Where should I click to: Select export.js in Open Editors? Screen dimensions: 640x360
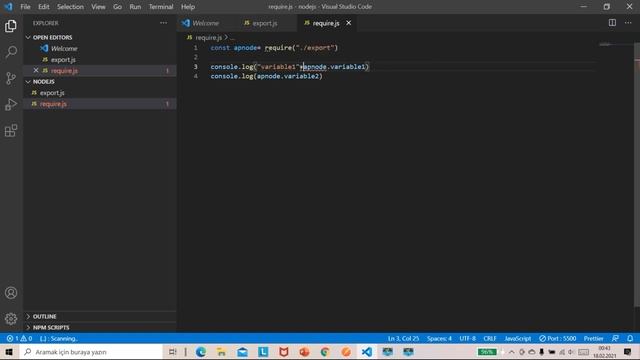100,60
